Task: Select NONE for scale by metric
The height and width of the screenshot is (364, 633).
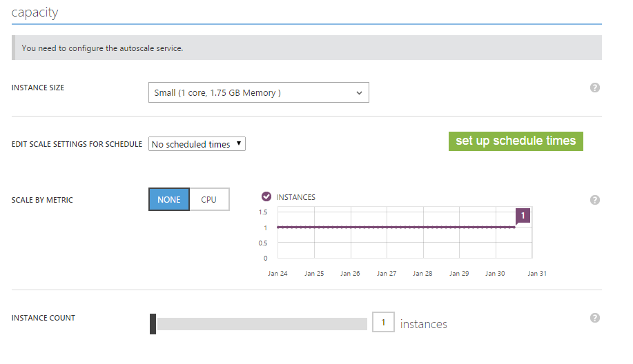Action: 169,200
